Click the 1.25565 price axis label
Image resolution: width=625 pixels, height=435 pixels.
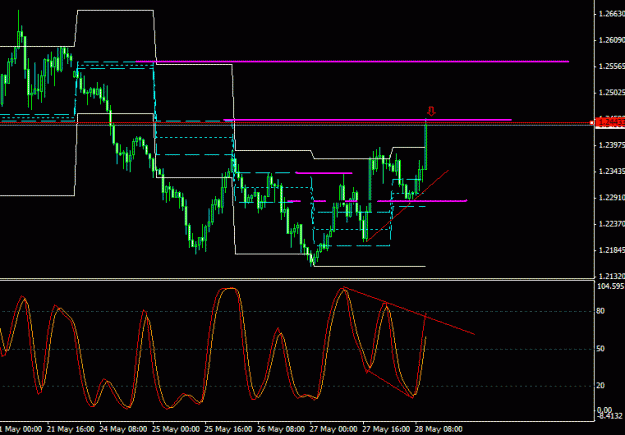pos(611,67)
